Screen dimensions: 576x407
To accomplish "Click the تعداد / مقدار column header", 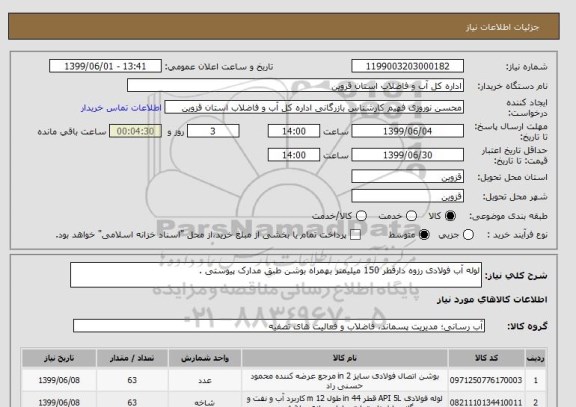I will click(132, 358).
